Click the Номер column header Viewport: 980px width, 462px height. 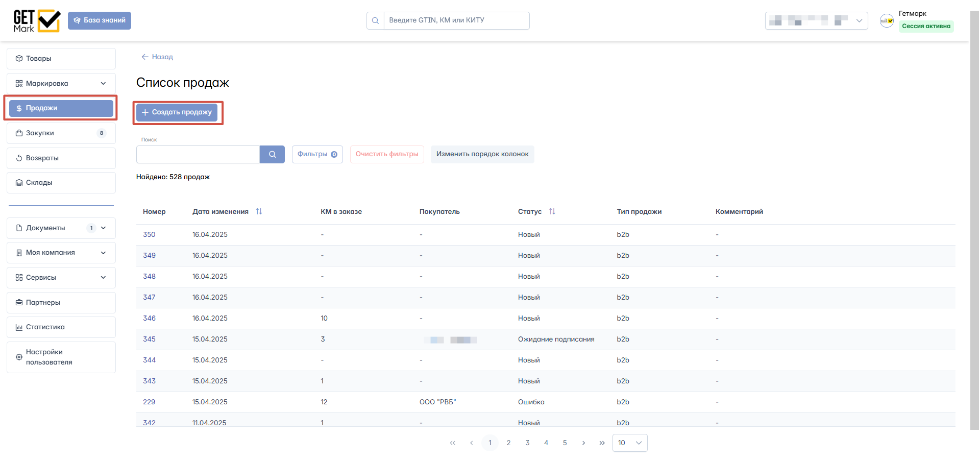point(154,212)
